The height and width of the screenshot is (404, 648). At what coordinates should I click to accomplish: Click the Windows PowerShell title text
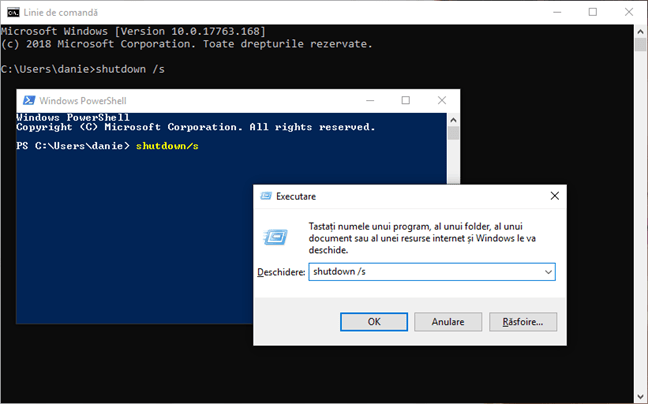(x=83, y=100)
